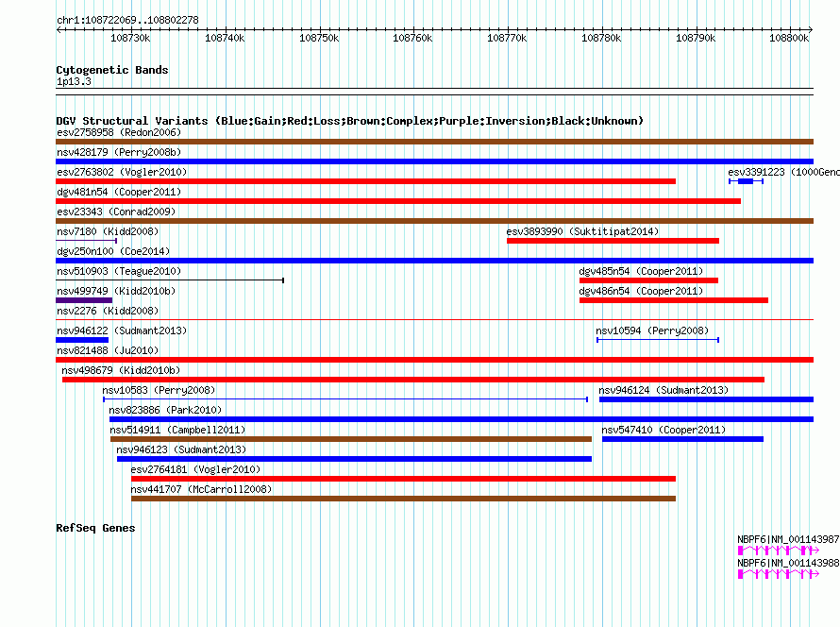Open the NBPF6|NM_001143987 gene model glyph

(779, 551)
